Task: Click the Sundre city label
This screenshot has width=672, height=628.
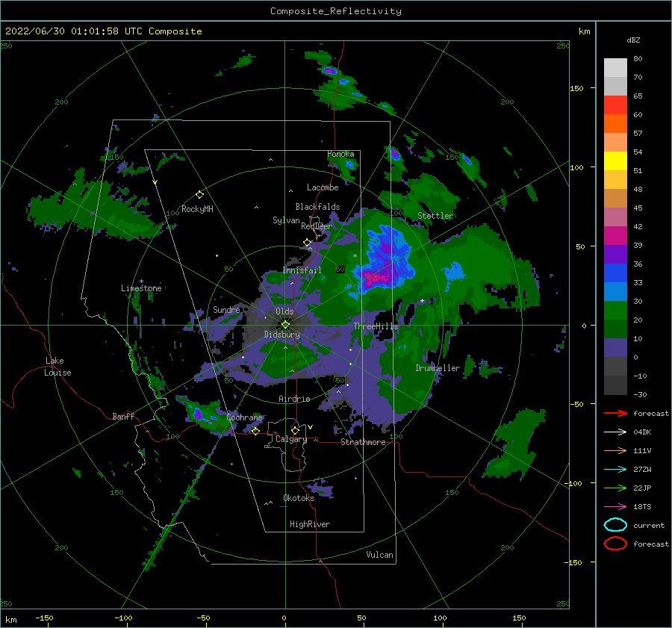Action: click(x=226, y=309)
